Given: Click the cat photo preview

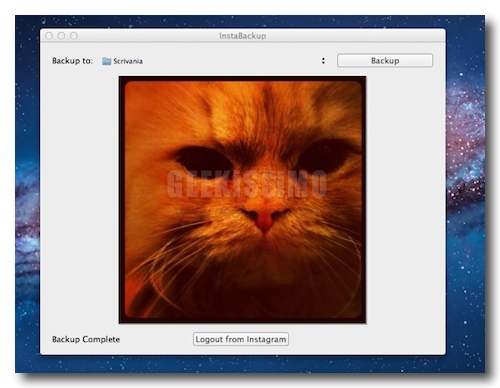Looking at the screenshot, I should point(242,200).
